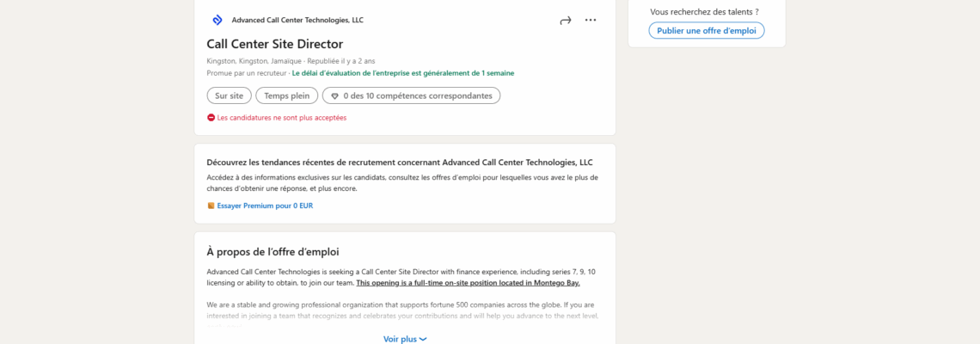
Task: Click "Les candidatures ne sont plus acceptées" notice
Action: click(x=282, y=118)
